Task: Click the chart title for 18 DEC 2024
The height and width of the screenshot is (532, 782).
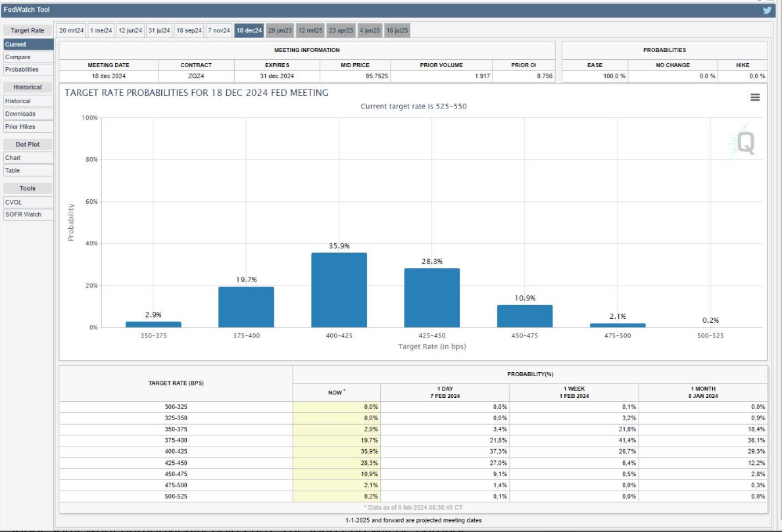Action: [197, 93]
